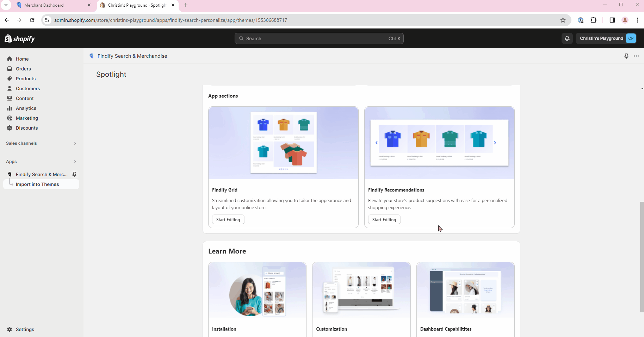Image resolution: width=644 pixels, height=337 pixels.
Task: Toggle the browser side panel
Action: [612, 20]
